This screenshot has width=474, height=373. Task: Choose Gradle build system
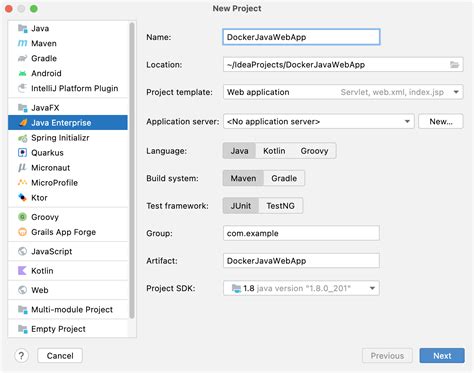coord(284,178)
